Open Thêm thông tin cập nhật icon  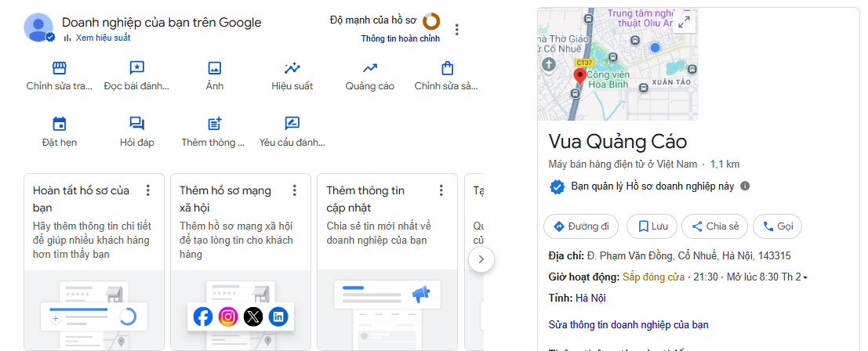[214, 124]
